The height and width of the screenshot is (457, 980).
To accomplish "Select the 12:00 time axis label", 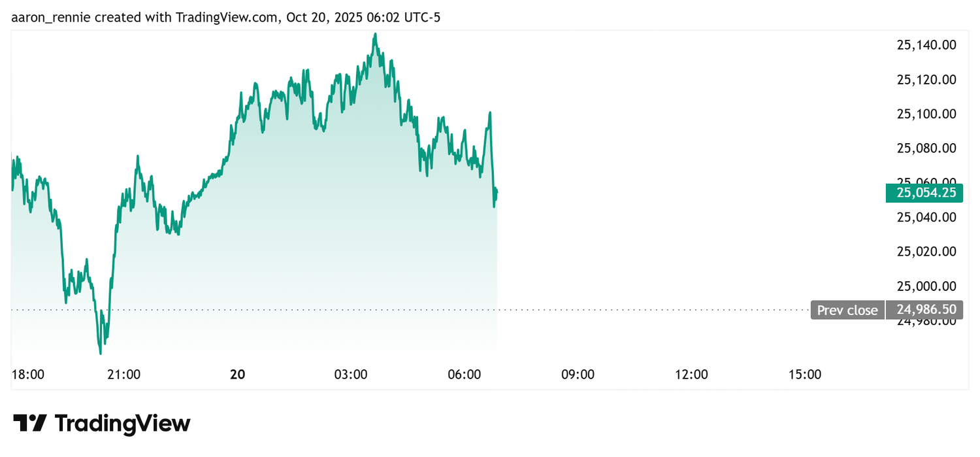I will tap(692, 375).
